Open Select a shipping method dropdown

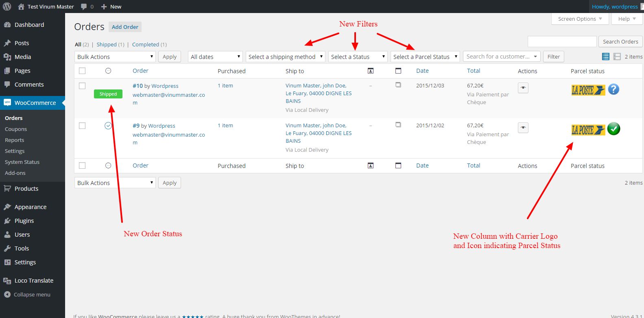pos(285,57)
